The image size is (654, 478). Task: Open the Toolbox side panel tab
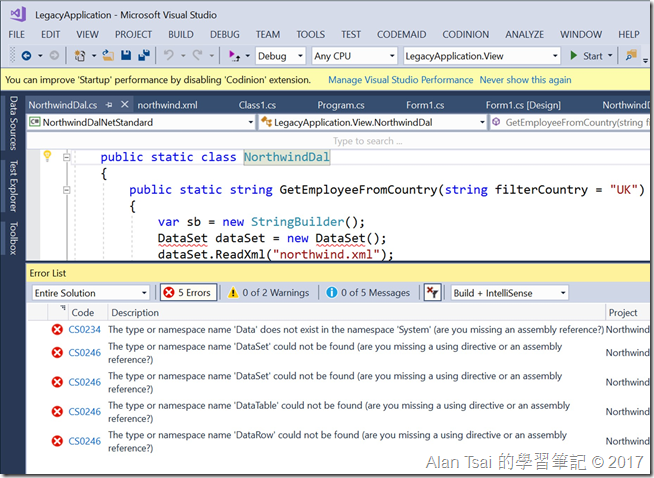13,238
